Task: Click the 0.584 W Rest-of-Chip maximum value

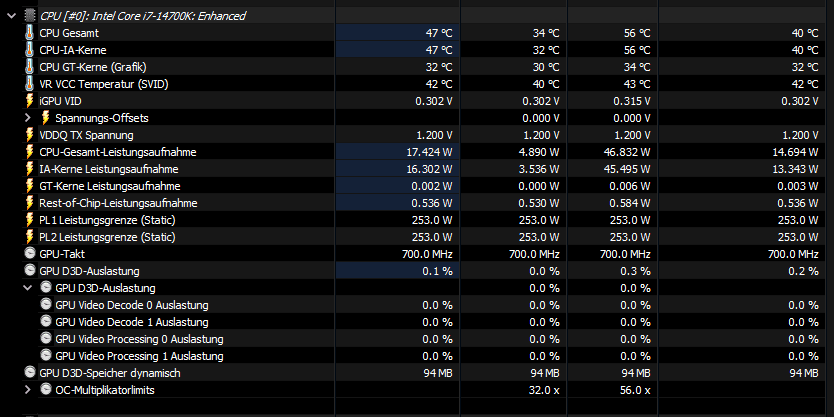Action: pos(630,203)
